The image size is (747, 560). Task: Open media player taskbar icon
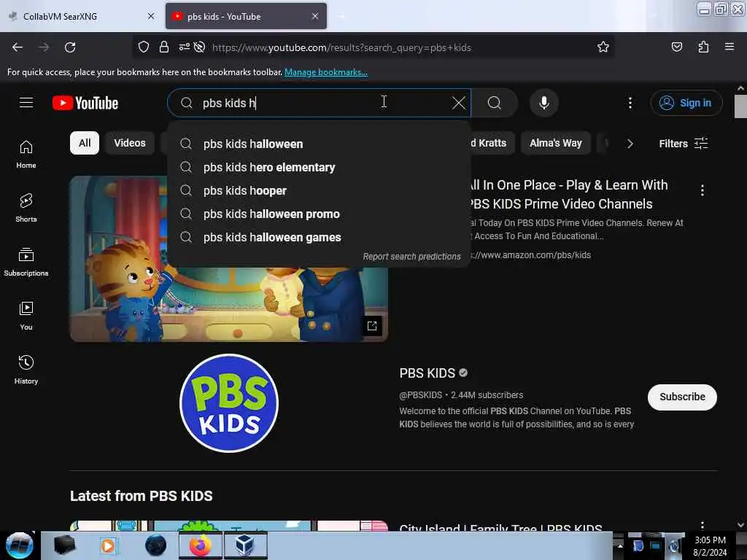[x=109, y=545]
